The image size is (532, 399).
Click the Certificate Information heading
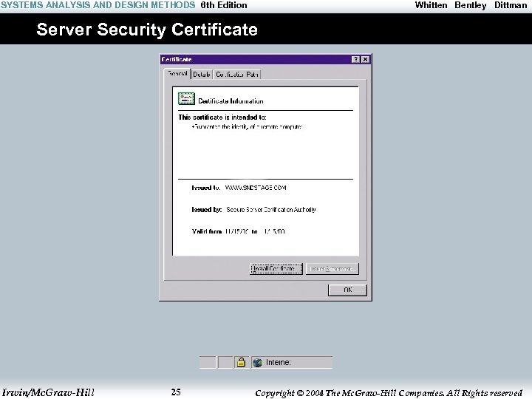[x=231, y=101]
